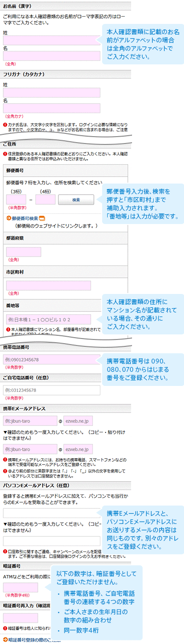The height and width of the screenshot is (644, 184).
Task: Open the 郵便番号検索 link
Action: click(24, 218)
